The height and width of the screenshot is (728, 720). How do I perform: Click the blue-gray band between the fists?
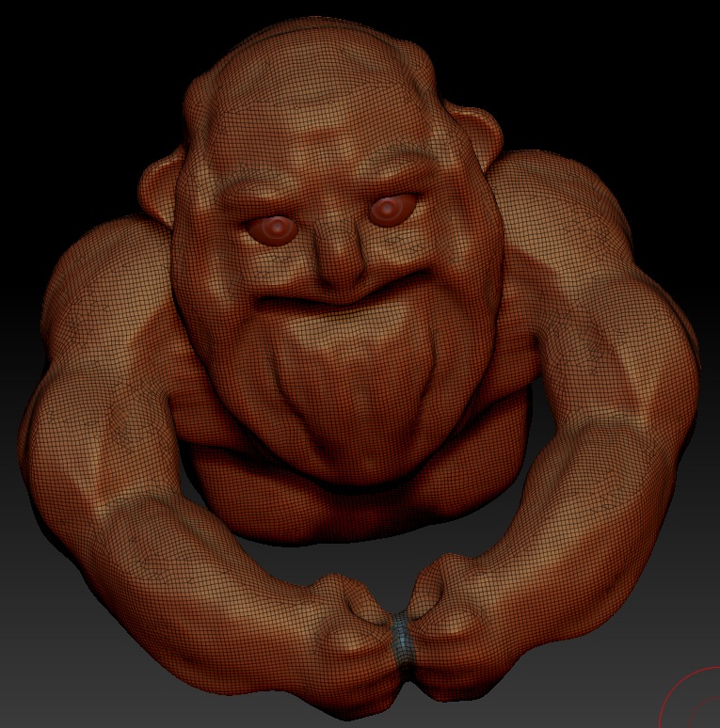click(x=402, y=641)
